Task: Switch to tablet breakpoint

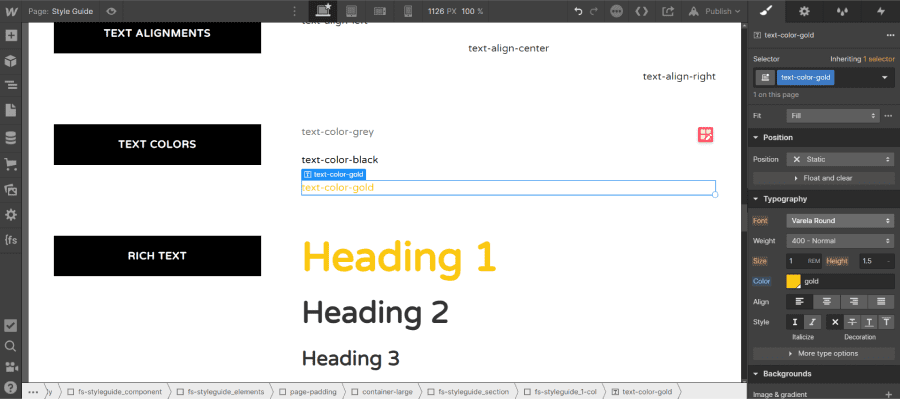Action: (x=352, y=11)
